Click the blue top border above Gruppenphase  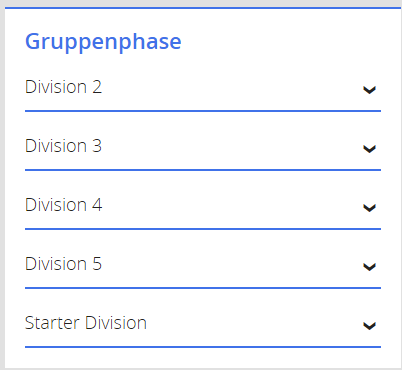(203, 8)
